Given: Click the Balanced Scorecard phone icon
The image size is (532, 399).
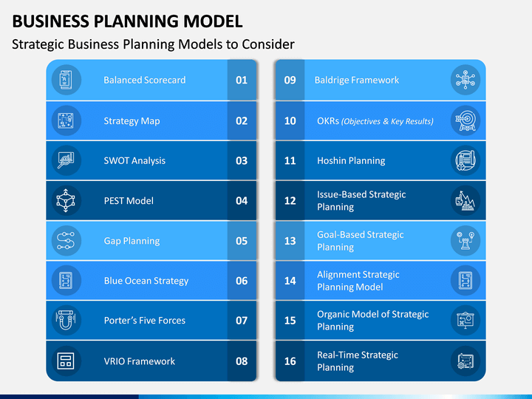Looking at the screenshot, I should (66, 80).
